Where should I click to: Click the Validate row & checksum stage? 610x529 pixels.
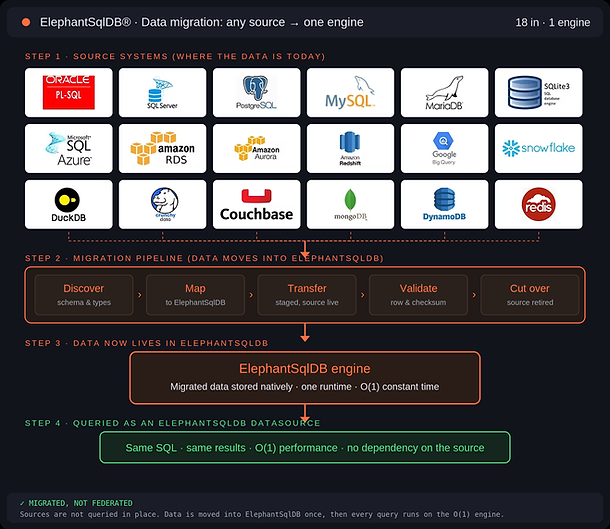tap(418, 295)
